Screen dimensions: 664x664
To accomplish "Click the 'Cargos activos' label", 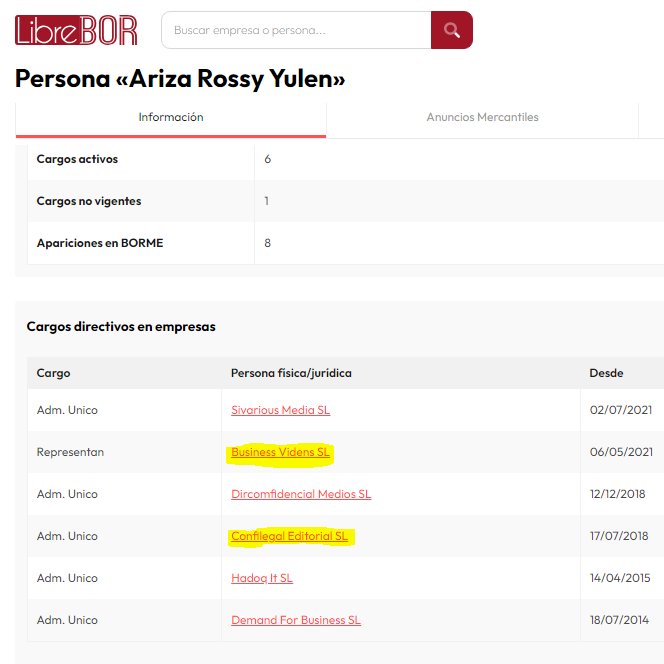I will coord(77,159).
